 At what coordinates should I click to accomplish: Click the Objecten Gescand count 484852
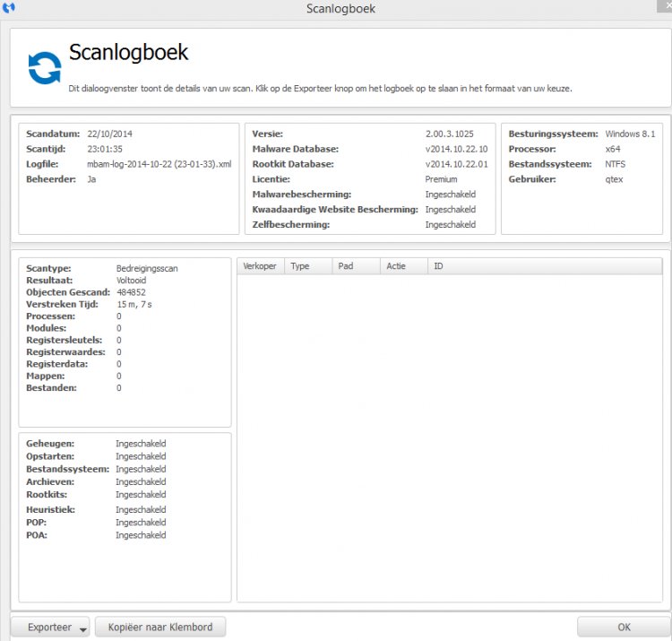[131, 292]
